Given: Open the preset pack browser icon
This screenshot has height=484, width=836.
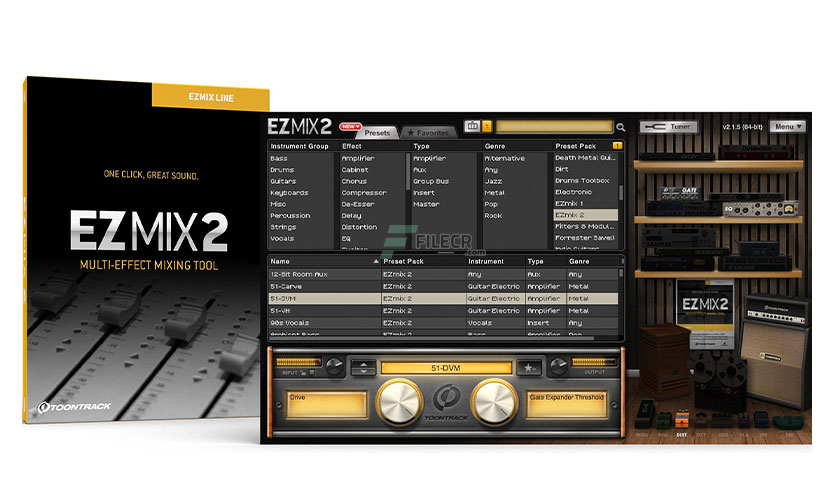Looking at the screenshot, I should pos(472,126).
